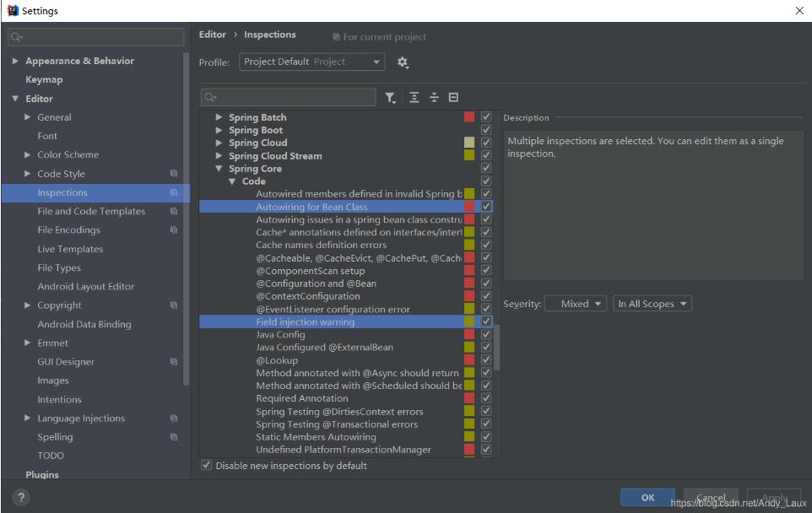Uncheck the Field injection warning checkbox
Viewport: 812px width, 513px height.
point(486,321)
